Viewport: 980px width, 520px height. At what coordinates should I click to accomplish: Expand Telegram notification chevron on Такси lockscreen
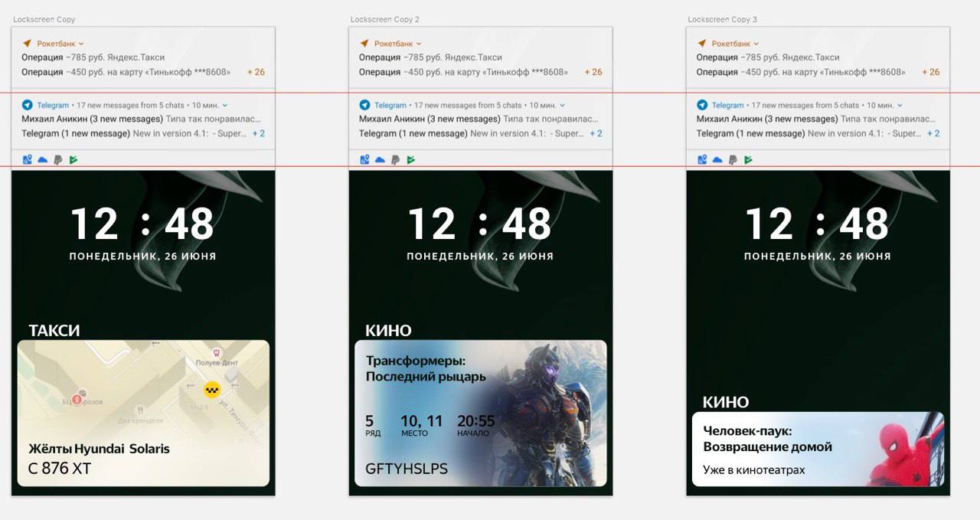(224, 106)
